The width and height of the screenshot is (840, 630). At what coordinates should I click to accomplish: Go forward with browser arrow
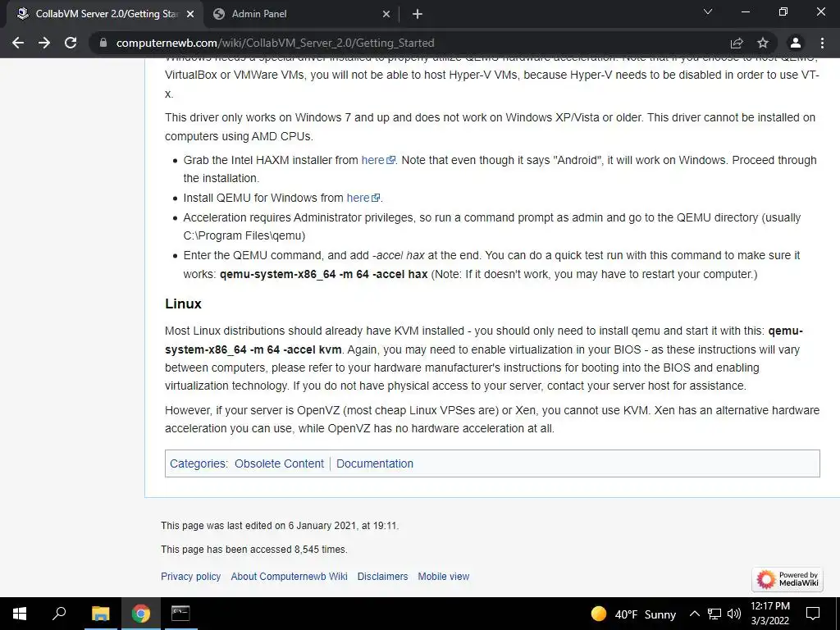tap(44, 43)
